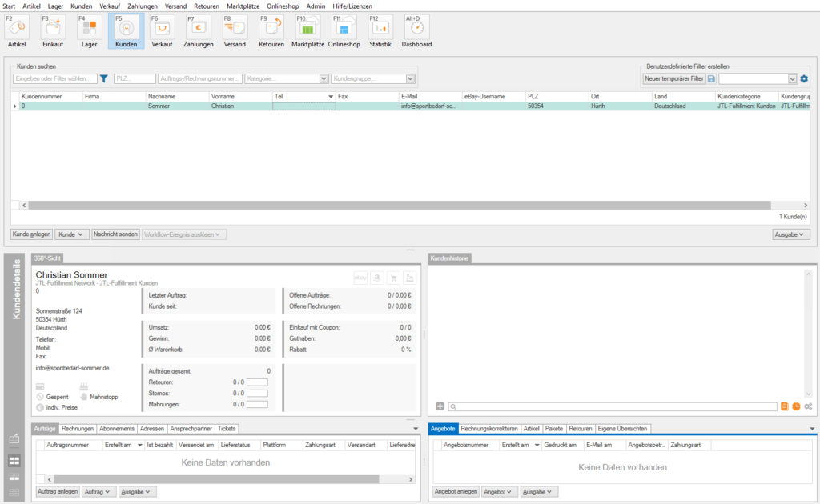The image size is (820, 504).
Task: Click the add entry plus icon in Kundenhistorie
Action: pyautogui.click(x=440, y=407)
